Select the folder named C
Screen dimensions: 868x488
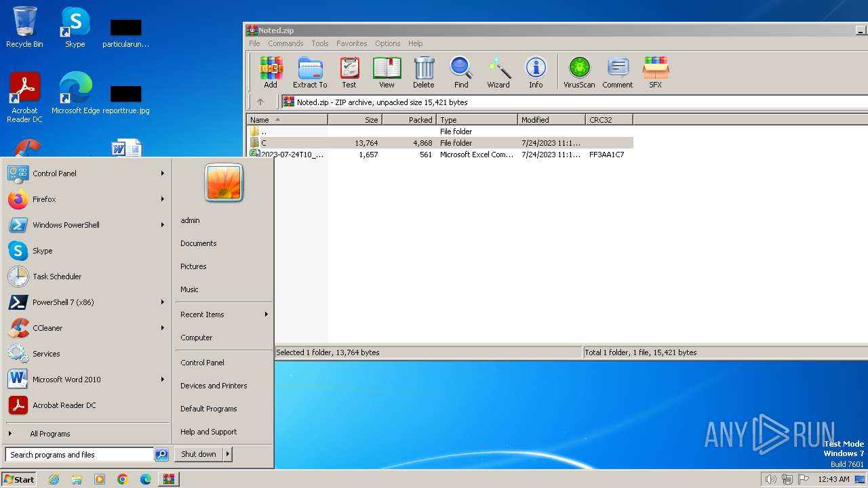tap(440, 143)
